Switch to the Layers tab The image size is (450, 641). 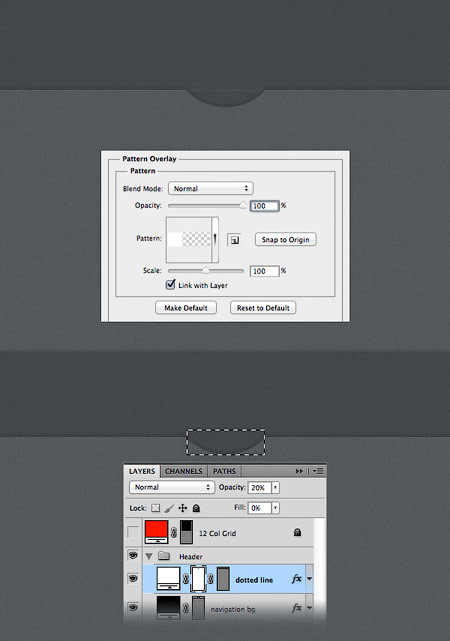pyautogui.click(x=142, y=471)
